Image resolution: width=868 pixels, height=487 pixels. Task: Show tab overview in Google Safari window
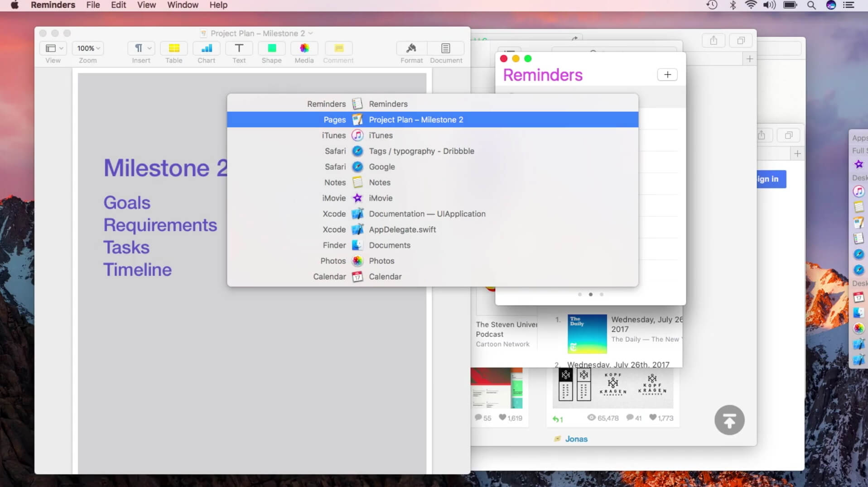789,135
